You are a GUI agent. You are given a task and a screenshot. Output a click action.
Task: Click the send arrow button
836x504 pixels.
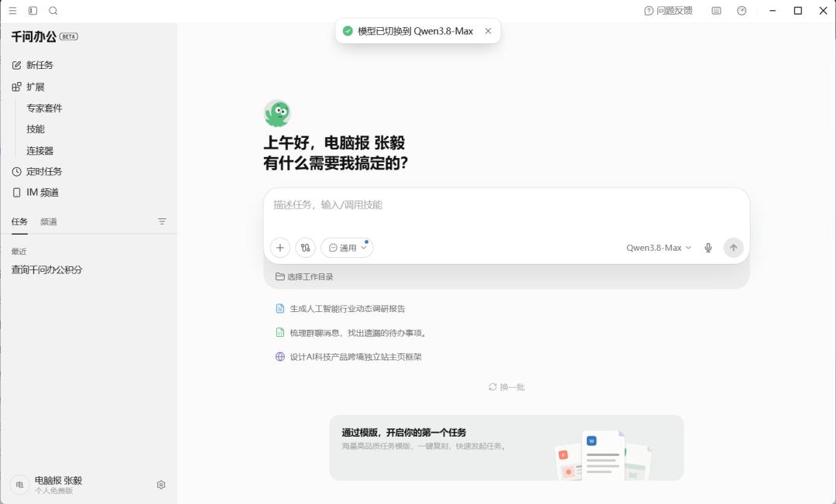(734, 248)
